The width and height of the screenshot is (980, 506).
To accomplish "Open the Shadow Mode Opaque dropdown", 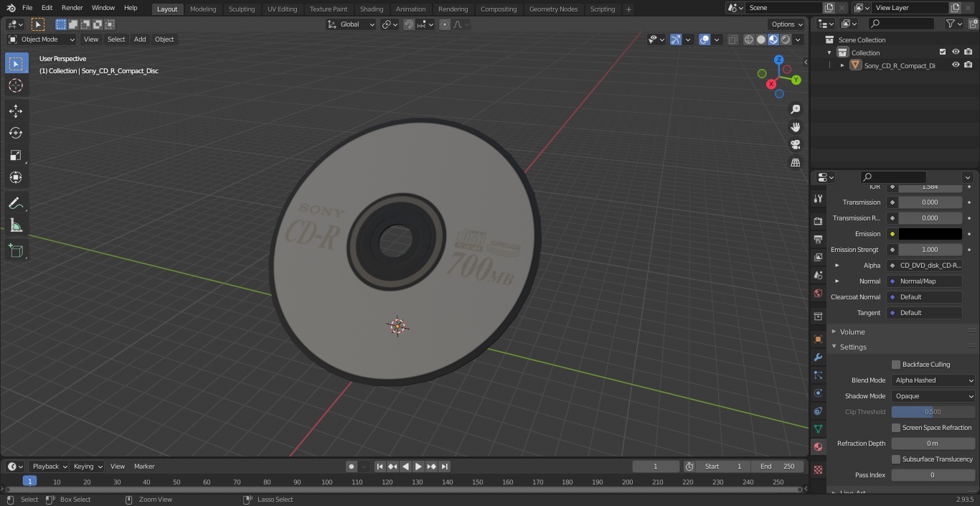I will tap(933, 395).
